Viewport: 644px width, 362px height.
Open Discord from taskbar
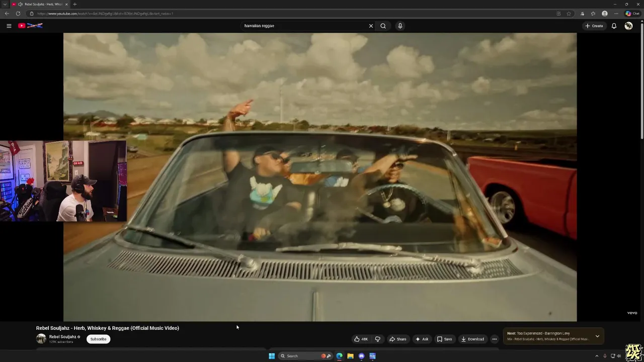click(361, 356)
